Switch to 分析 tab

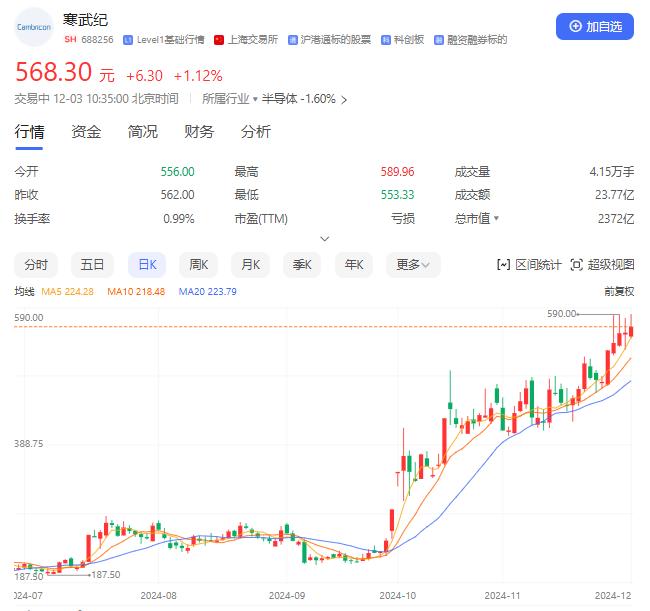255,132
